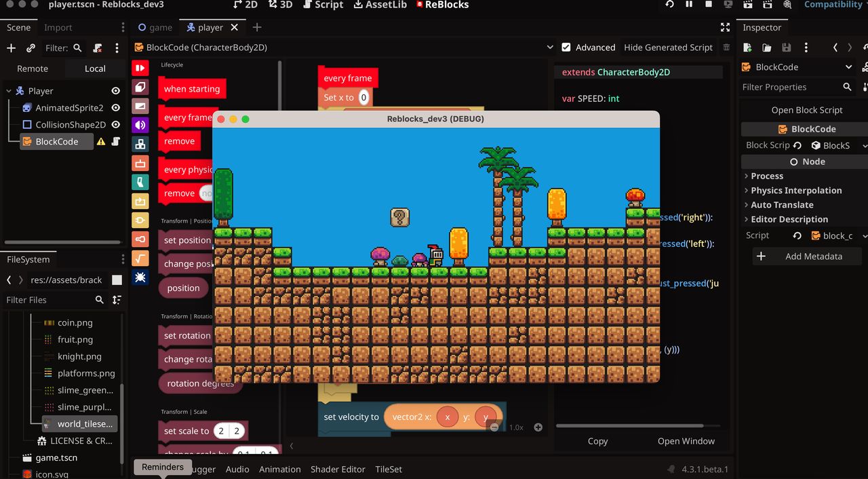Expand the Physics Interpolation section
868x479 pixels.
coord(795,191)
